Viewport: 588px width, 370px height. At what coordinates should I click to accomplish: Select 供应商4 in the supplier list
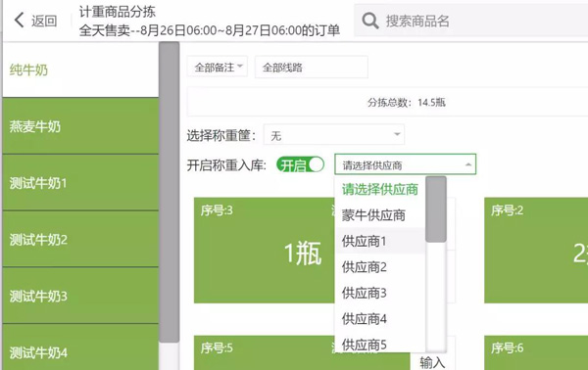pyautogui.click(x=380, y=319)
